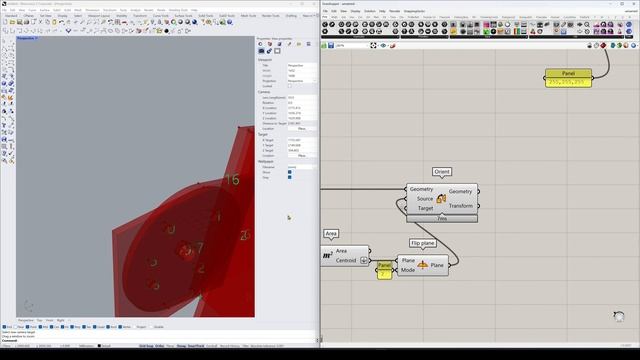640x360 pixels.
Task: Click Place button for target Location
Action: pyautogui.click(x=302, y=156)
